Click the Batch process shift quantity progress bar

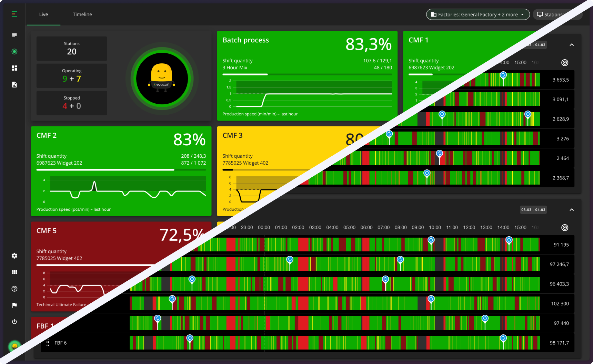[x=307, y=74]
